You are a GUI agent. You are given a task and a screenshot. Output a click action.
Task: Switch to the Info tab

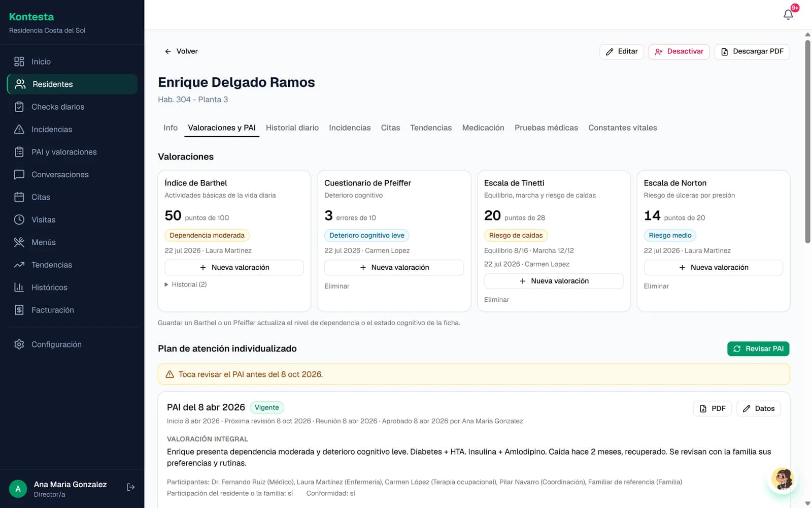[171, 128]
